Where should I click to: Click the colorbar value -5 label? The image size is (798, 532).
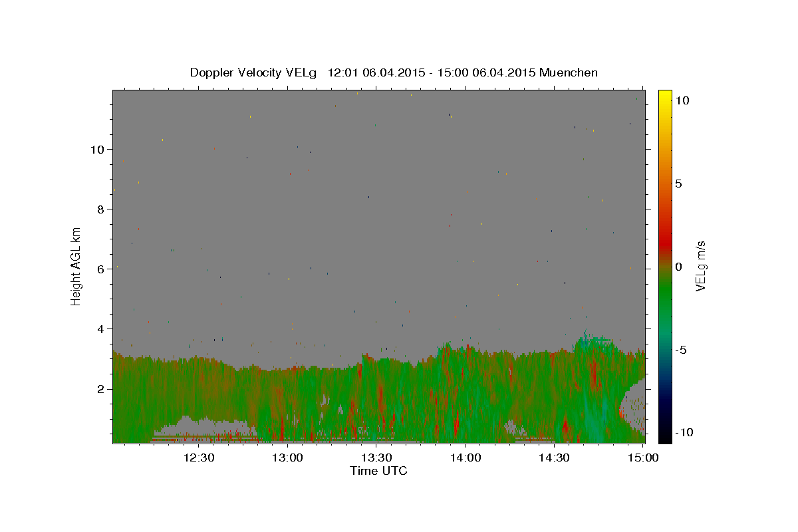click(x=680, y=350)
